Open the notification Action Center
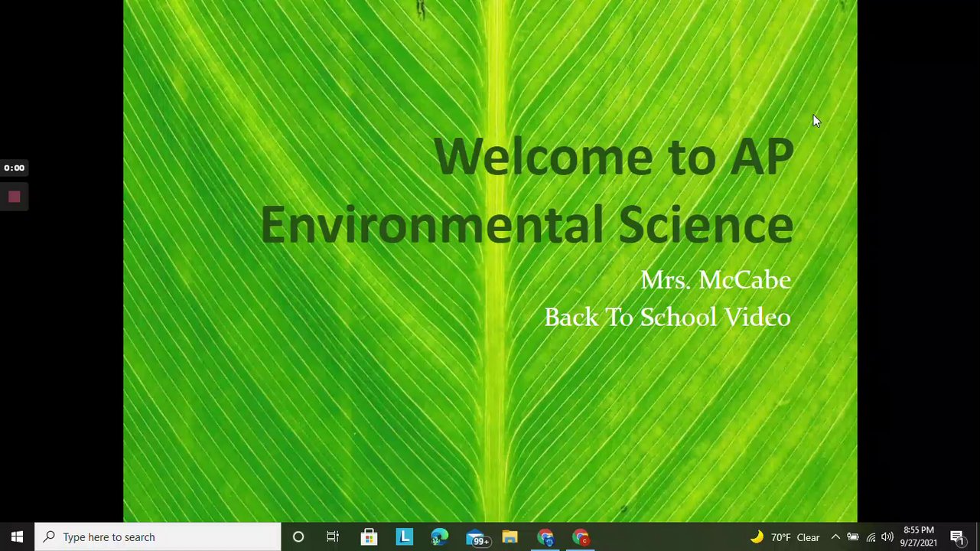980x551 pixels. 957,537
